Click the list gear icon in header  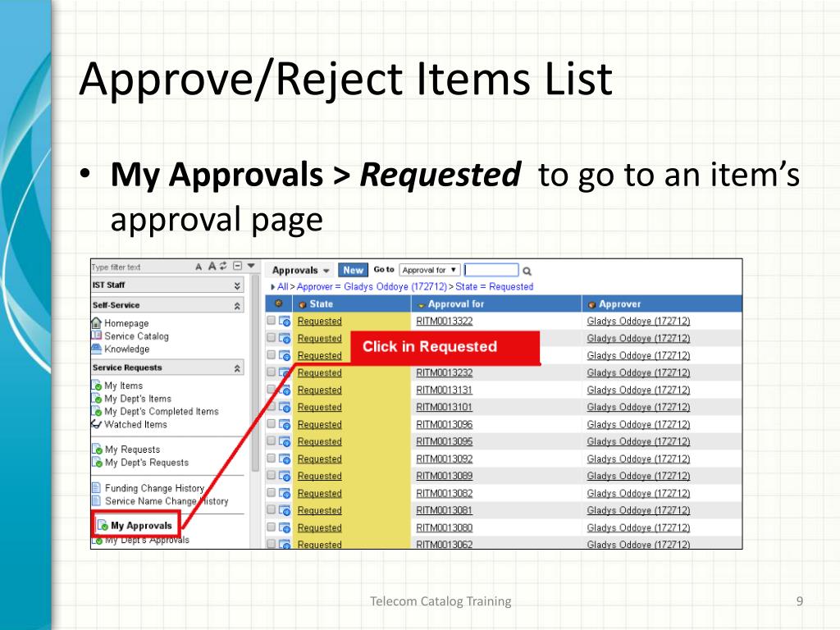pyautogui.click(x=279, y=304)
